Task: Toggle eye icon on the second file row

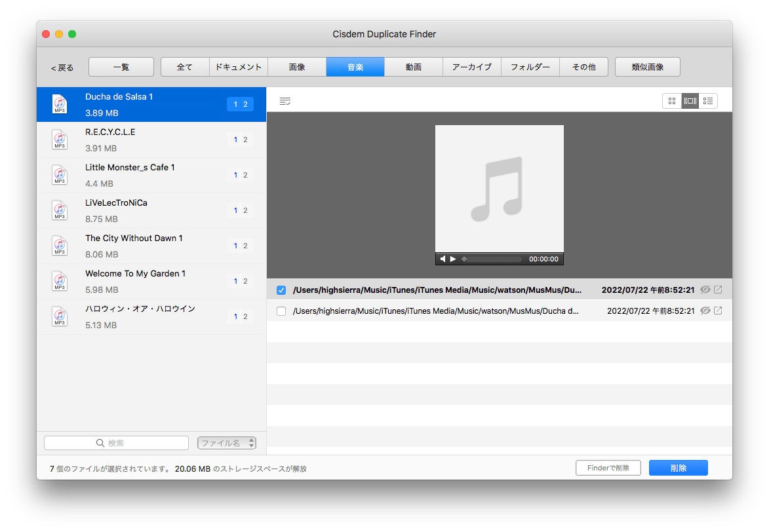Action: (x=705, y=311)
